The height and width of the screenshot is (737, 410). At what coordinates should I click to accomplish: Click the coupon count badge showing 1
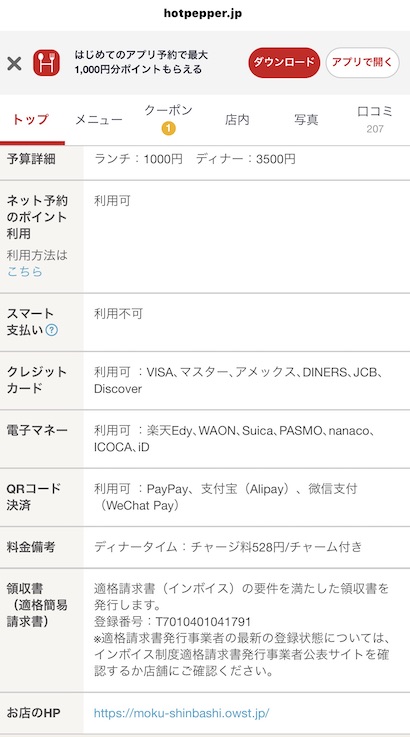(x=168, y=128)
